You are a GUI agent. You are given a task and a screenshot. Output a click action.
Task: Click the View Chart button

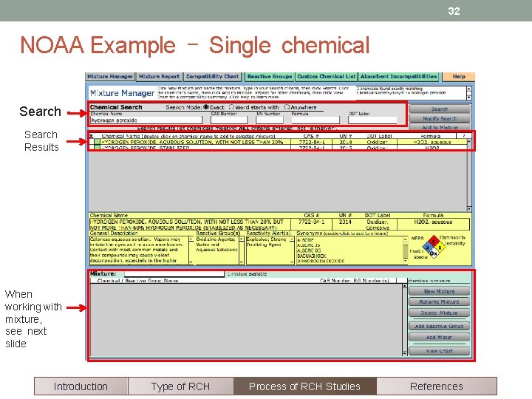coord(440,351)
